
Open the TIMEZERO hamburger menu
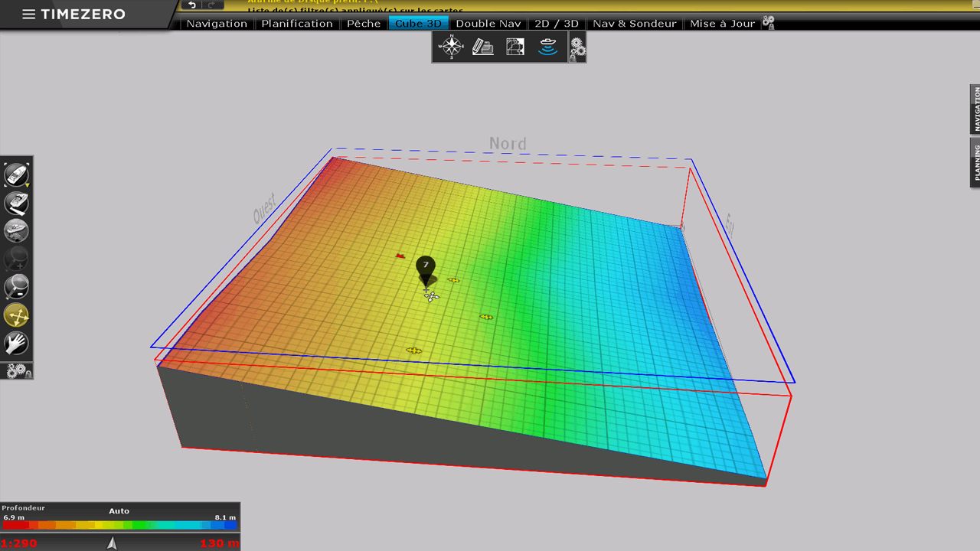point(29,15)
